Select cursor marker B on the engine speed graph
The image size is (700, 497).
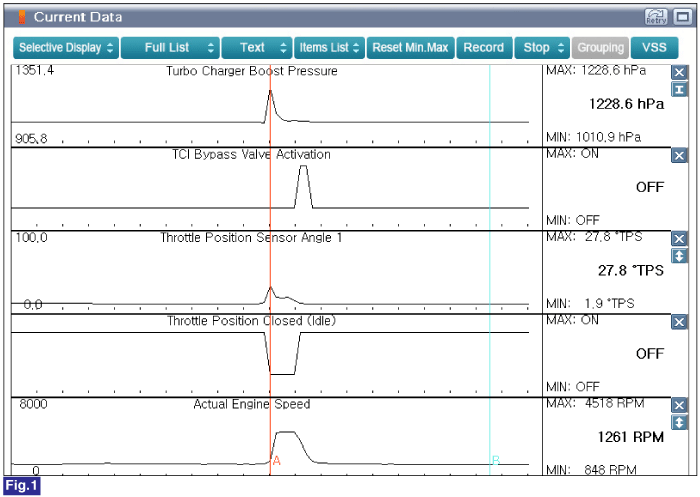[x=496, y=460]
